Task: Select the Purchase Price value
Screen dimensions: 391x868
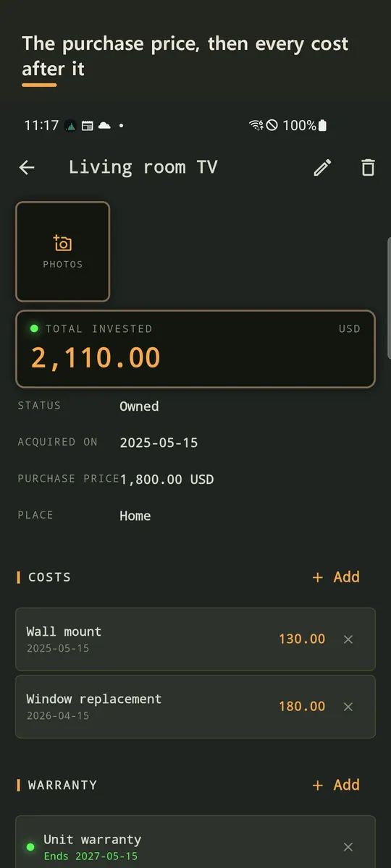Action: [x=167, y=480]
